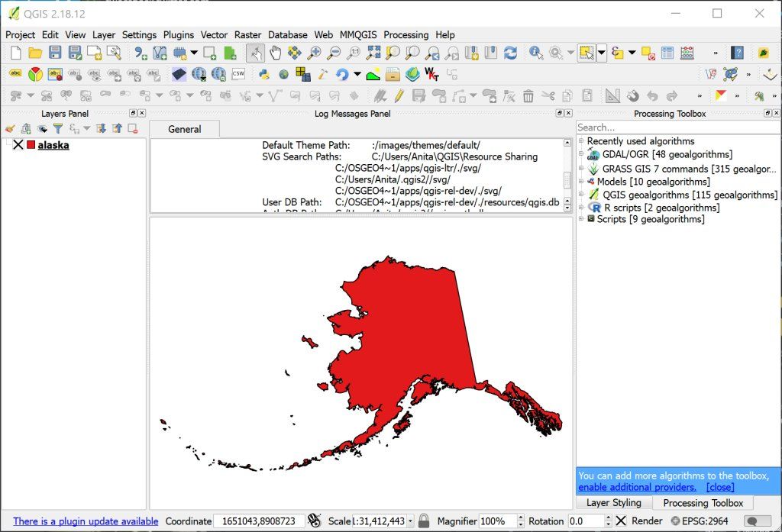Collapse all layers in Layers Panel
The height and width of the screenshot is (532, 782).
coord(117,129)
